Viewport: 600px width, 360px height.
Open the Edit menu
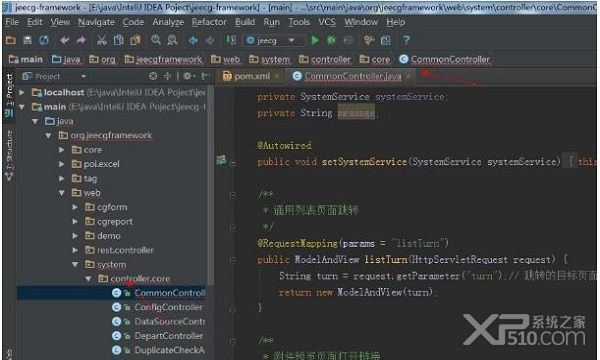pos(34,22)
